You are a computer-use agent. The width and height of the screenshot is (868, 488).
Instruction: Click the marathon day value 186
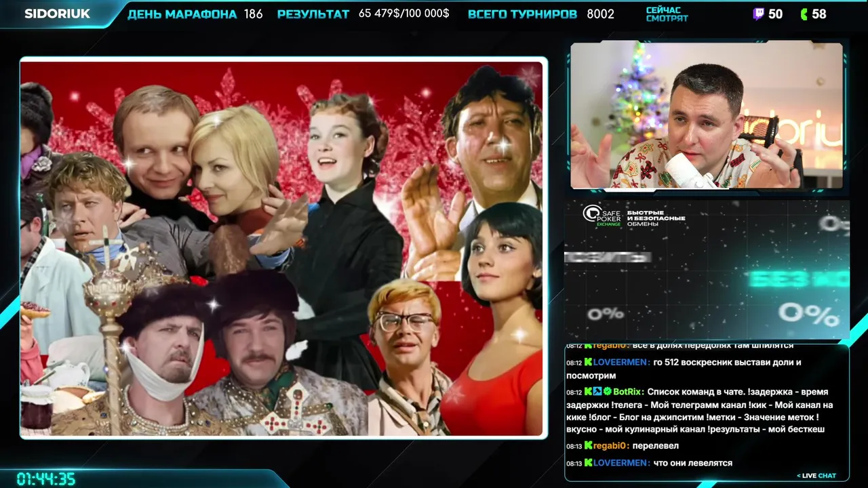coord(253,14)
